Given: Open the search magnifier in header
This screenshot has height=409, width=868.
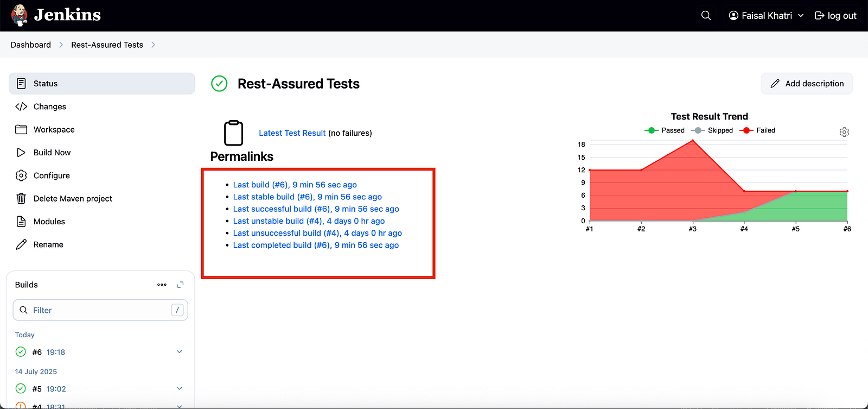Looking at the screenshot, I should pyautogui.click(x=706, y=16).
